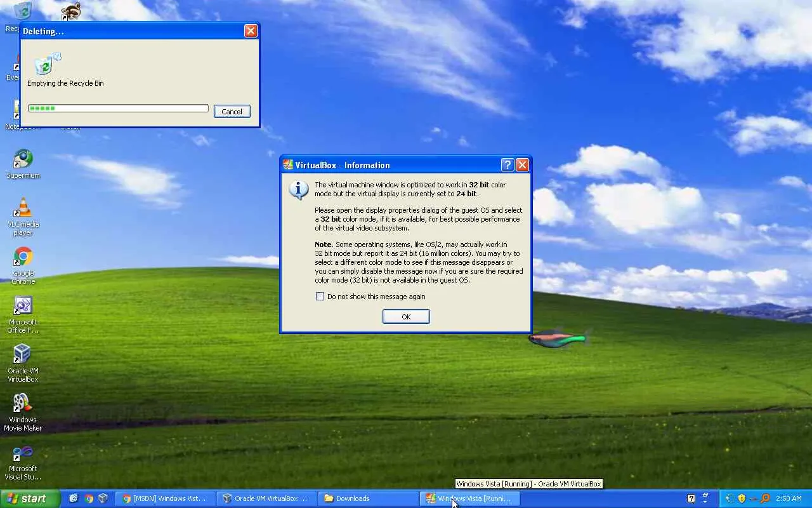Open the Microsoft Office desktop shortcut
812x508 pixels.
pos(23,314)
